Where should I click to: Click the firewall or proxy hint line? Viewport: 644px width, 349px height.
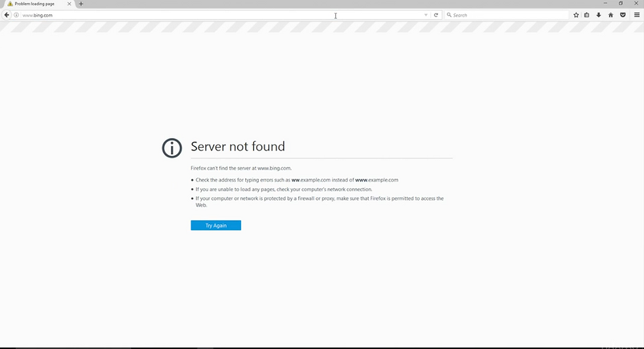click(x=319, y=202)
